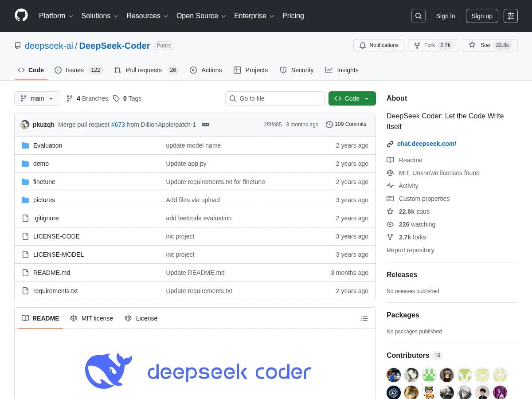Screen dimensions: 532x399
Task: Open the main branch selector dropdown
Action: tap(37, 98)
